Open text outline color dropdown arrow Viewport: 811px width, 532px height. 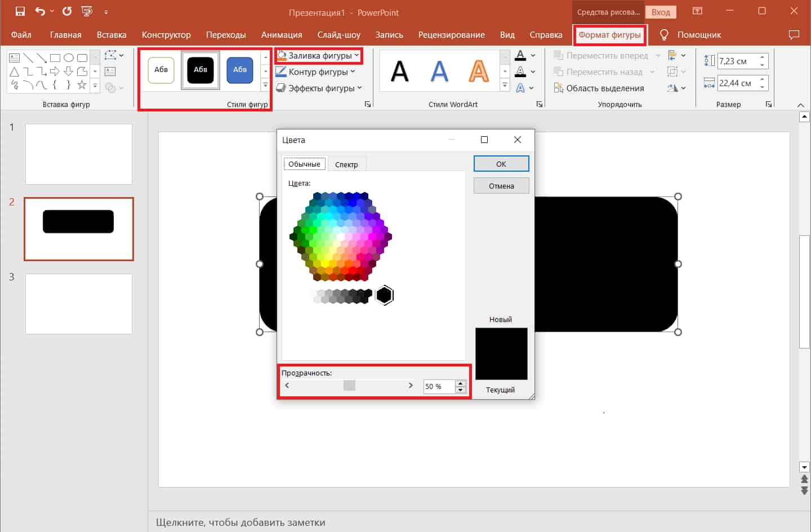[533, 71]
